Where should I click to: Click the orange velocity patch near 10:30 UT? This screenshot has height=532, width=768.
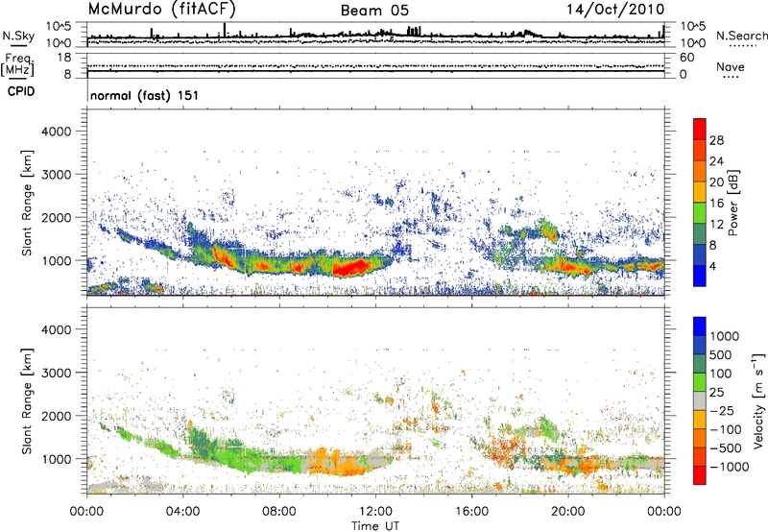click(338, 463)
